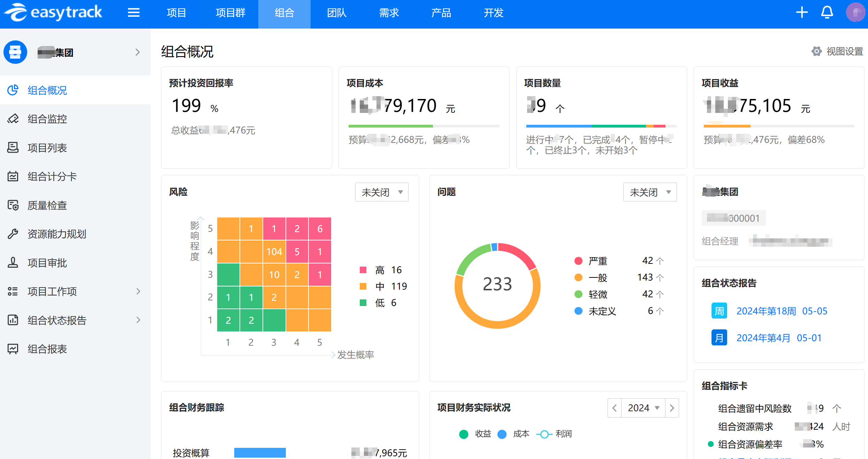Click risk matrix cell showing 104

tap(274, 252)
